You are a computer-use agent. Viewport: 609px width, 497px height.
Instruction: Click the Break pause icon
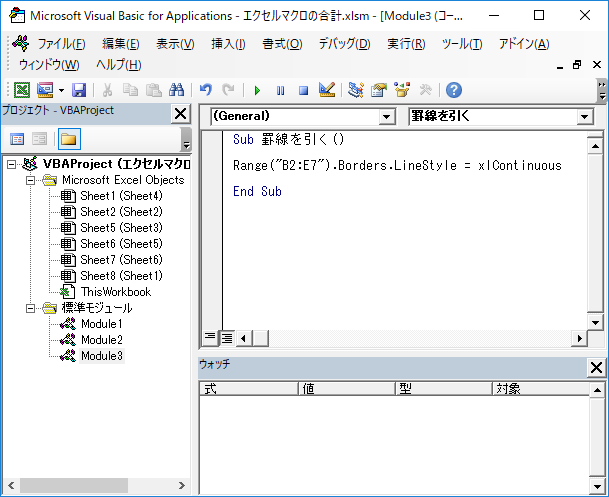point(280,90)
